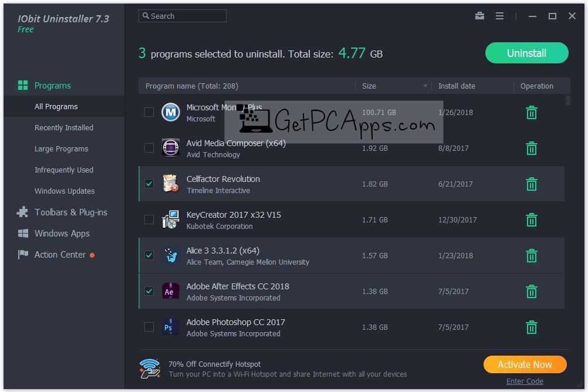Click the Activate Now button
The height and width of the screenshot is (392, 588).
[x=525, y=364]
